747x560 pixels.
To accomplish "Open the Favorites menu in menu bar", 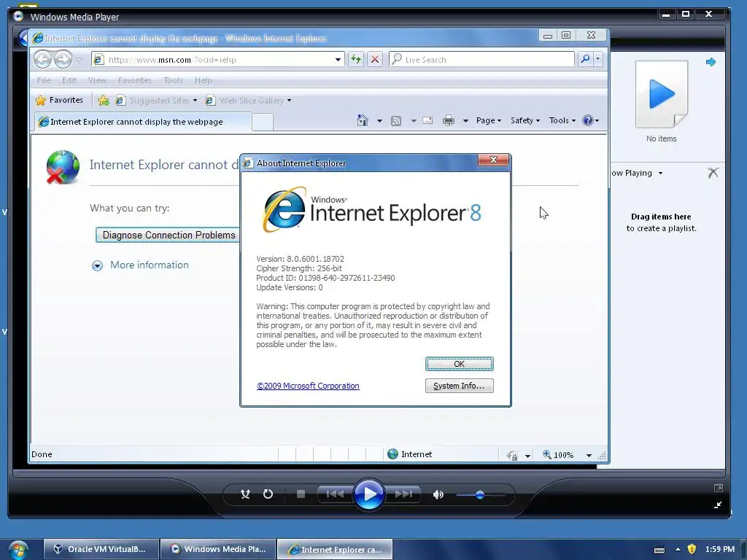I will (134, 80).
